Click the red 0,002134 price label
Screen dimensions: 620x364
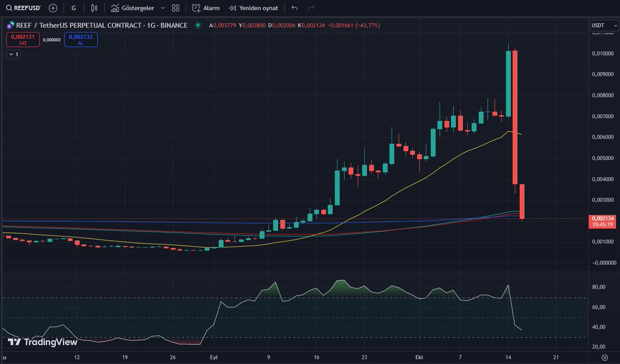602,219
